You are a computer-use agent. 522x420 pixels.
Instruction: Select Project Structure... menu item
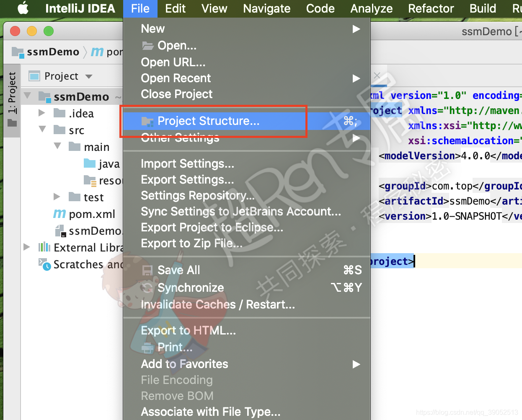247,121
